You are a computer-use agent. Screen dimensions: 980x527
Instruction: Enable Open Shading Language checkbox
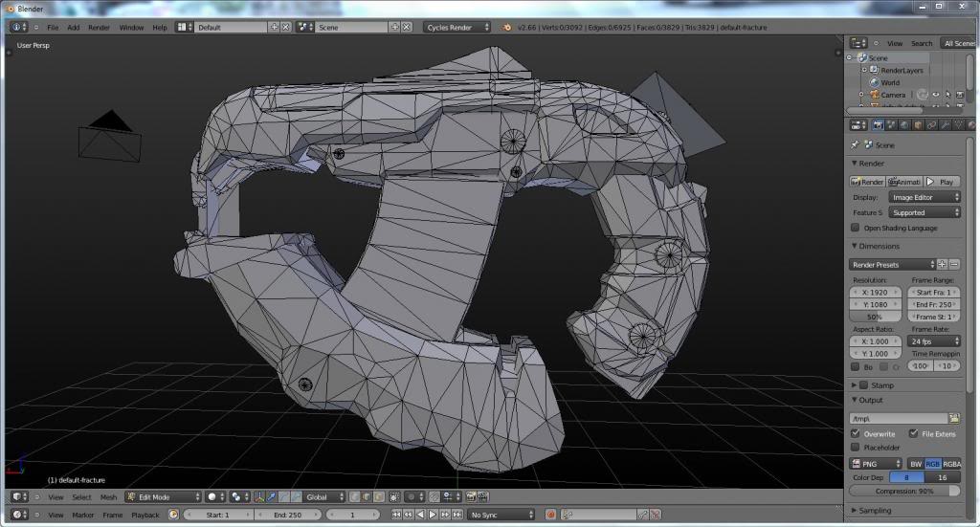855,228
